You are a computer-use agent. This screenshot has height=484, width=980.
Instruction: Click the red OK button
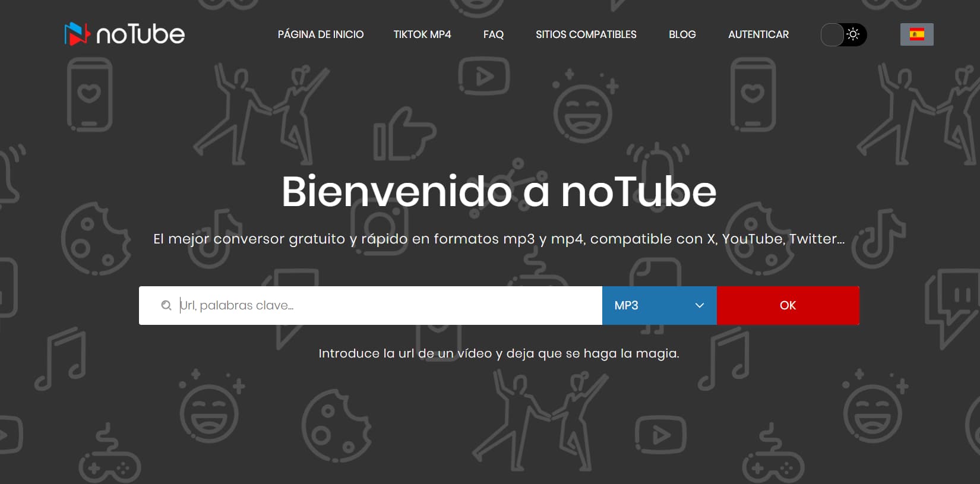click(788, 305)
